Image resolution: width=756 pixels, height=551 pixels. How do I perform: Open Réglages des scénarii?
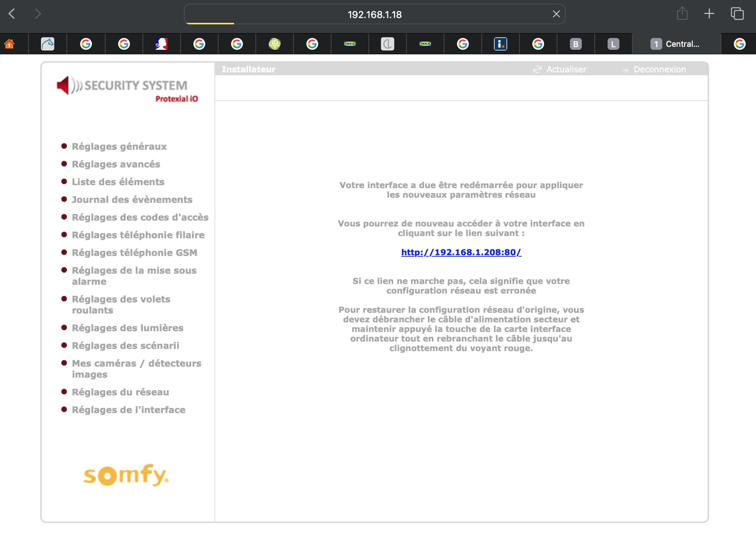click(126, 346)
